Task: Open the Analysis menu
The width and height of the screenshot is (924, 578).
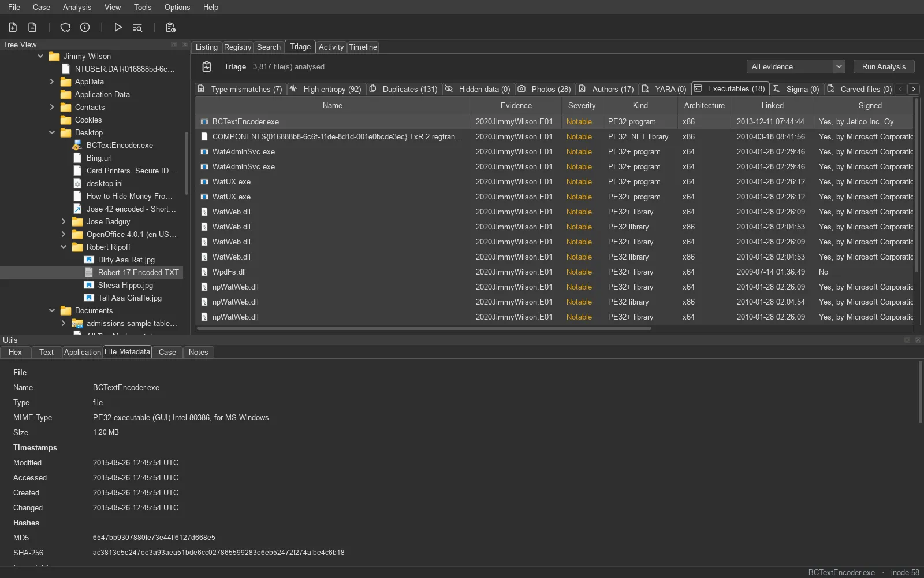Action: [77, 7]
